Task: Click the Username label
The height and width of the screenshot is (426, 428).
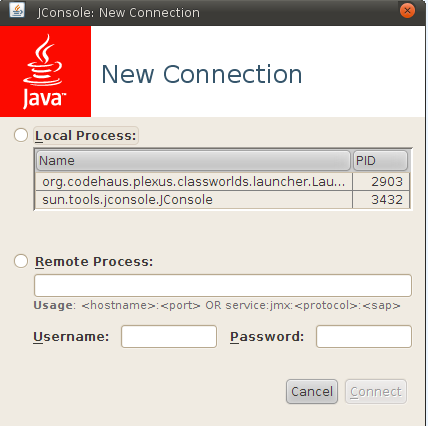Action: [71, 337]
